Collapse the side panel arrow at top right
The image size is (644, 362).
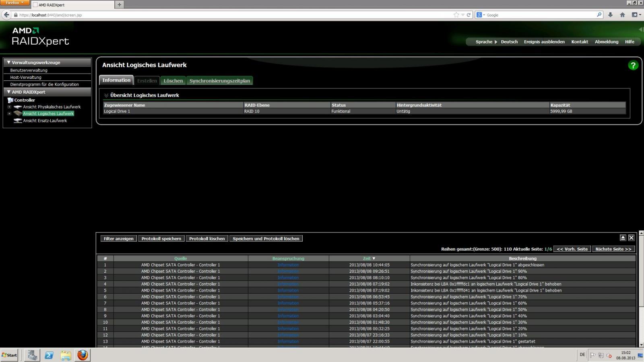coord(640,29)
